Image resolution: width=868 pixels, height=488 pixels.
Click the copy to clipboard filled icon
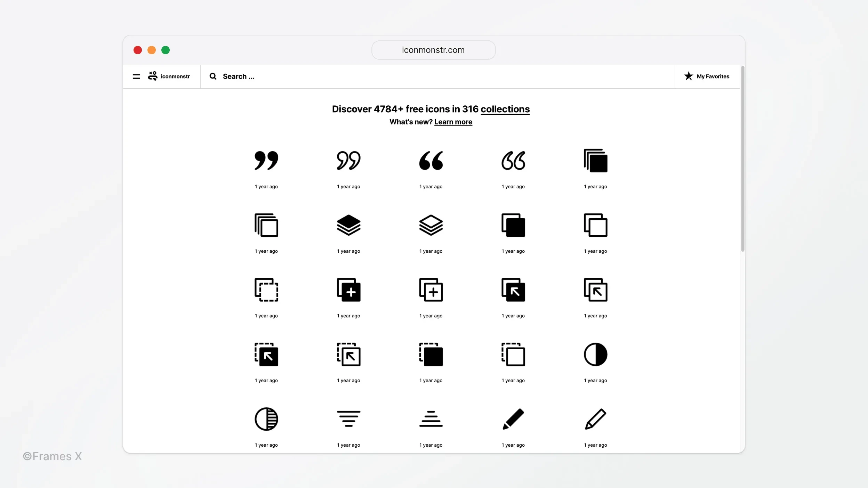[513, 225]
